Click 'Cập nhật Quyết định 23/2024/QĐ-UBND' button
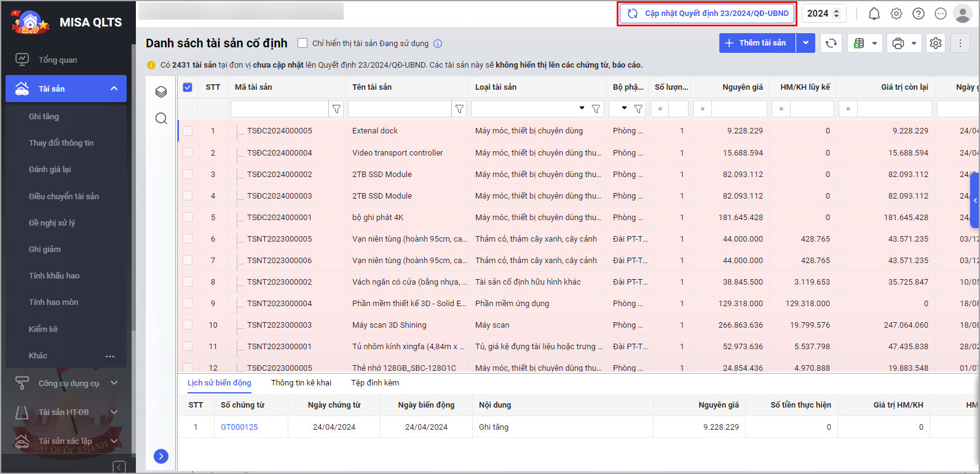This screenshot has width=980, height=474. tap(707, 14)
